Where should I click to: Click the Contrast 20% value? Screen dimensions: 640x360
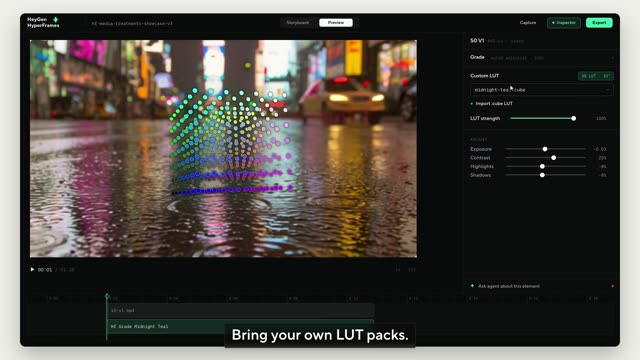click(x=602, y=158)
